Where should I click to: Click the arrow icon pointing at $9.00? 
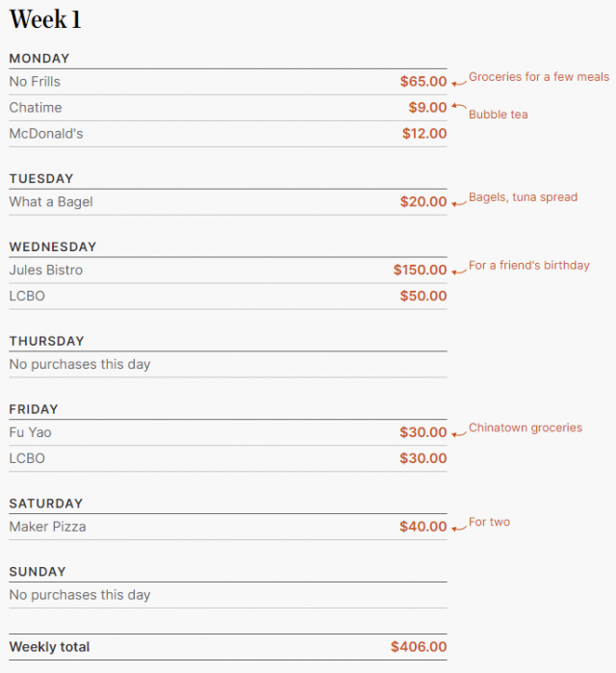point(459,106)
